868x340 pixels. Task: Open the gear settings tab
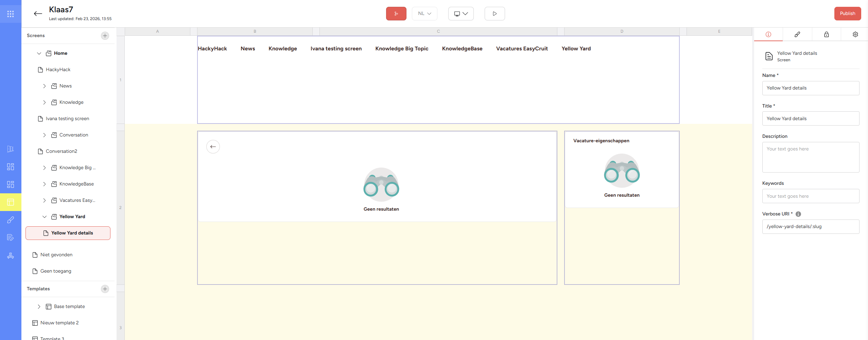tap(855, 34)
